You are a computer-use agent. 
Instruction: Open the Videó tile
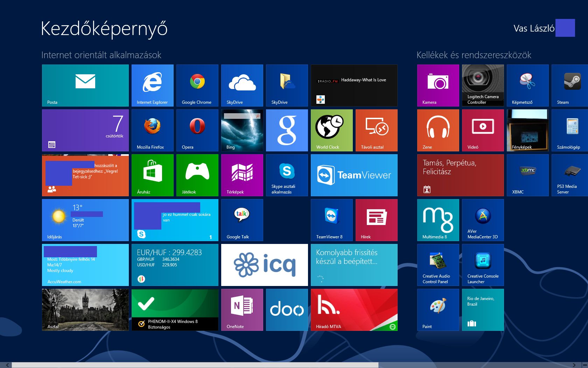pyautogui.click(x=483, y=130)
